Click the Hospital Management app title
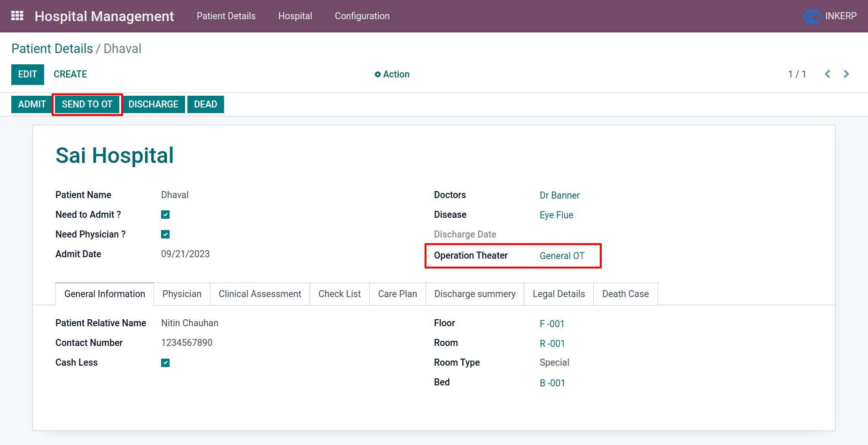The height and width of the screenshot is (445, 868). point(104,16)
